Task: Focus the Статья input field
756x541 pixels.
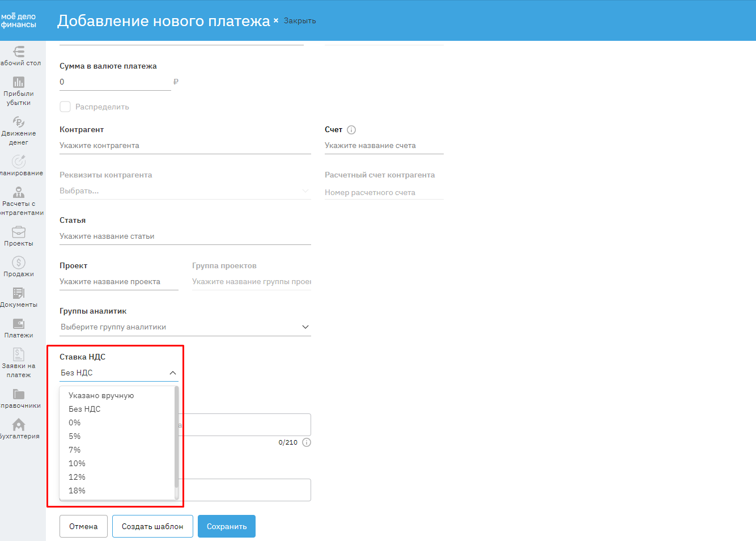Action: 185,236
